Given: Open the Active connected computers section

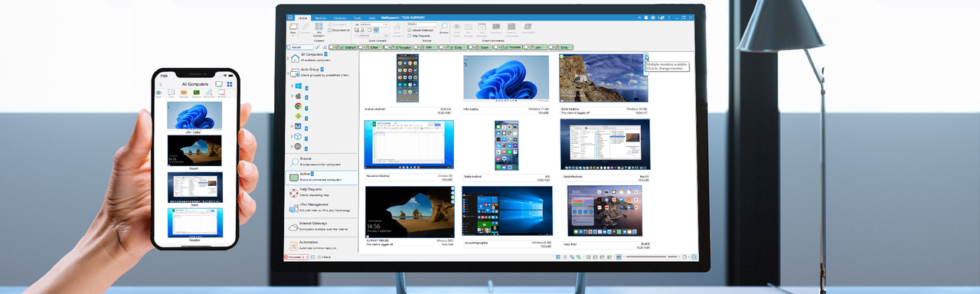Looking at the screenshot, I should 322,177.
